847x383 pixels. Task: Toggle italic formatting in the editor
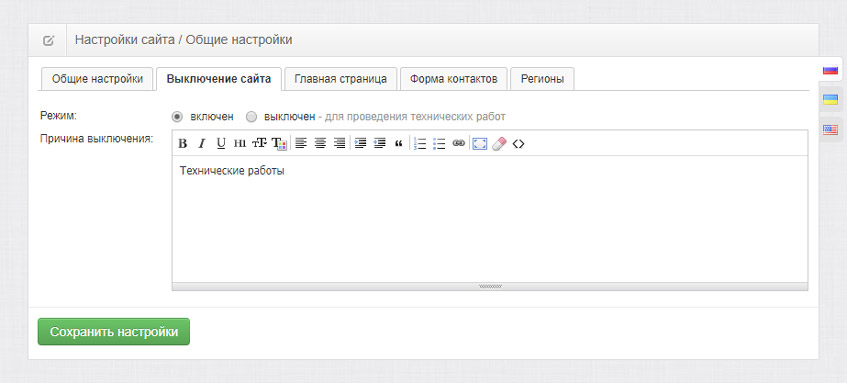(201, 143)
